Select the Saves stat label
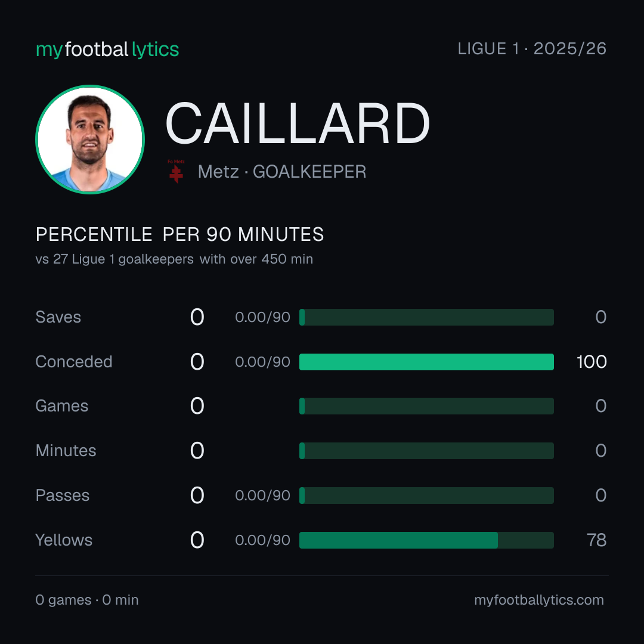644x644 pixels. pos(58,317)
